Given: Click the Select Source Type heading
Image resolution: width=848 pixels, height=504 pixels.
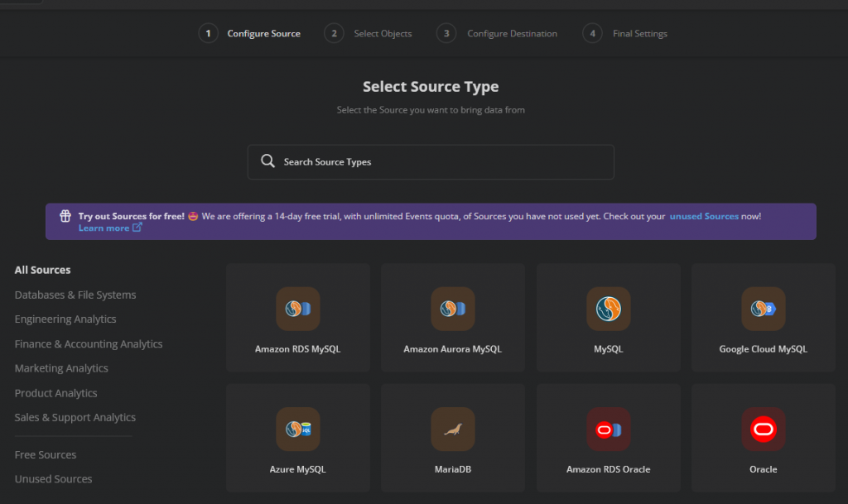Looking at the screenshot, I should [x=431, y=86].
